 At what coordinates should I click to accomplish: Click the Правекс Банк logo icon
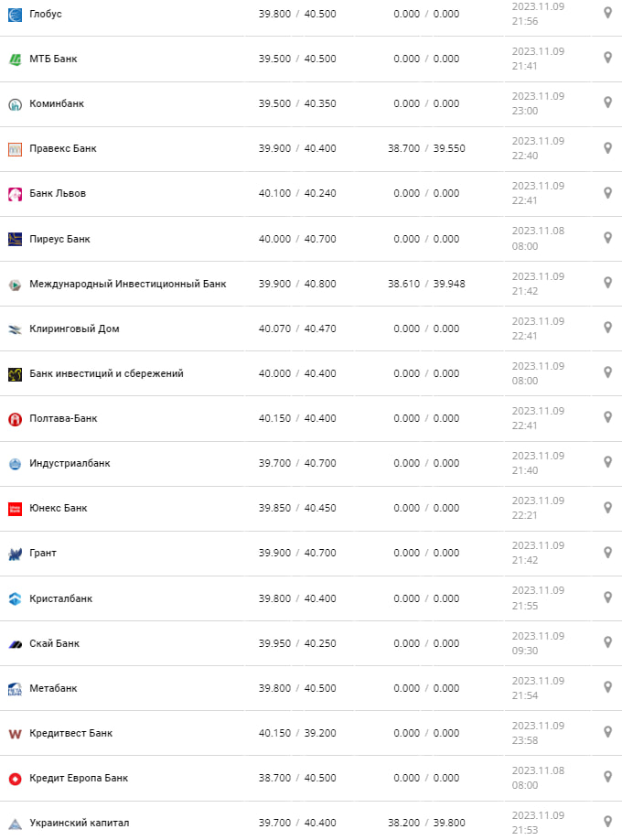click(x=15, y=149)
